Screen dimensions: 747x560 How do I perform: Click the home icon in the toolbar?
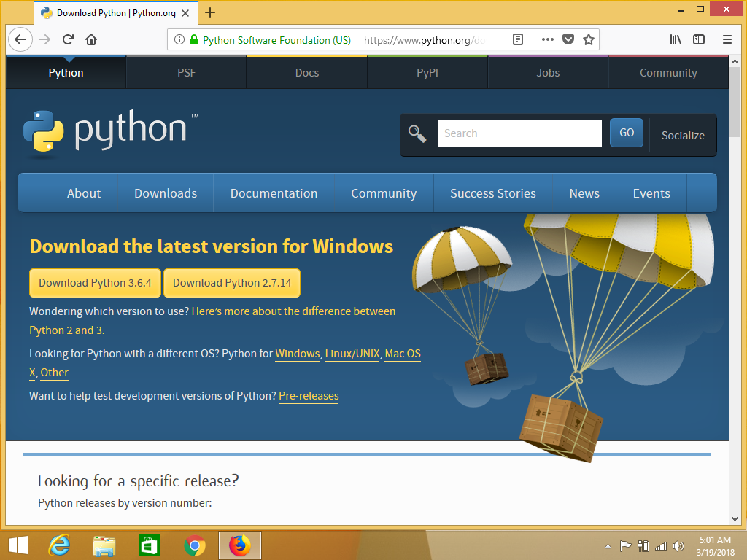tap(90, 39)
